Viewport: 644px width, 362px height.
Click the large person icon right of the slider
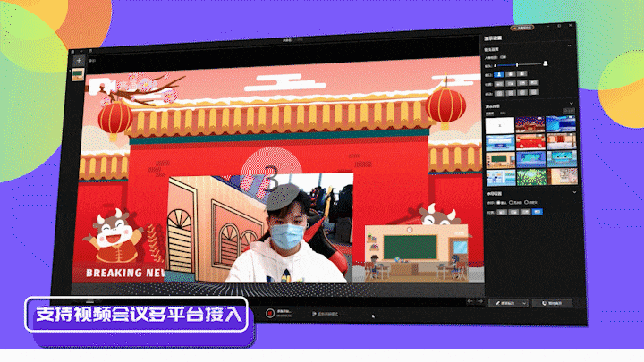point(546,63)
